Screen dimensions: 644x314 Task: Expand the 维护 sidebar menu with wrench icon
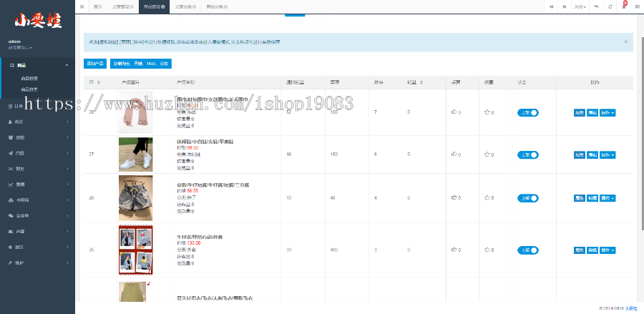(x=37, y=263)
